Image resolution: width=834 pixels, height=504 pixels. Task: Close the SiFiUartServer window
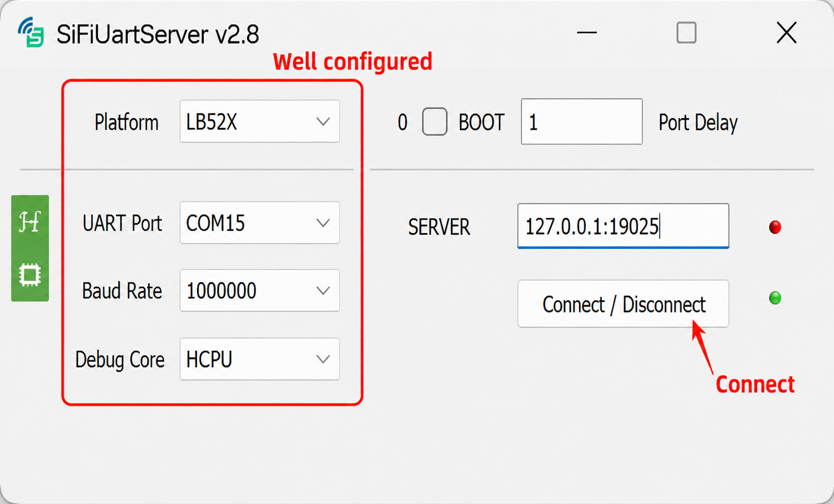pyautogui.click(x=786, y=33)
